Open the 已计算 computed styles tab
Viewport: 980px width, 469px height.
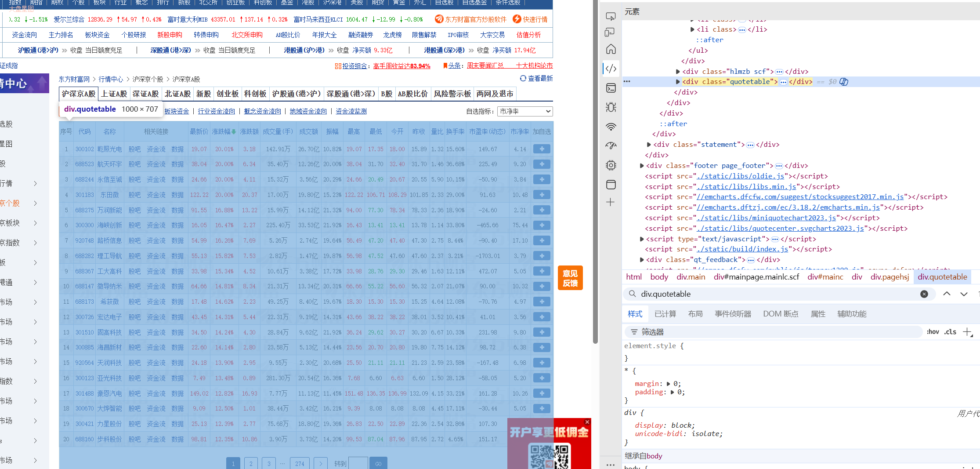(665, 314)
